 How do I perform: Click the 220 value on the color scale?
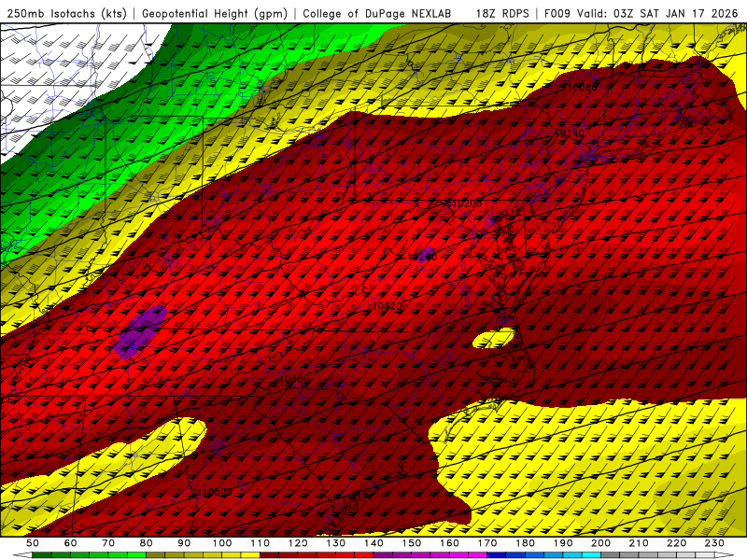pos(676,543)
